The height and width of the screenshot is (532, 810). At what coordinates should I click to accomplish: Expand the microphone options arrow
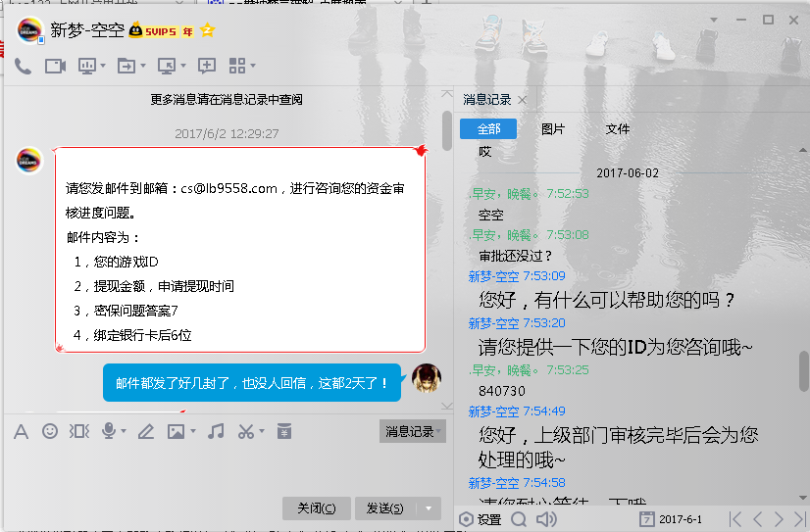(124, 431)
